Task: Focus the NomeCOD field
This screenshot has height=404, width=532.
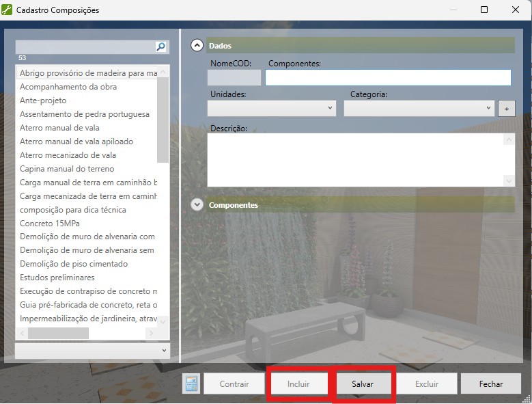Action: coord(234,77)
